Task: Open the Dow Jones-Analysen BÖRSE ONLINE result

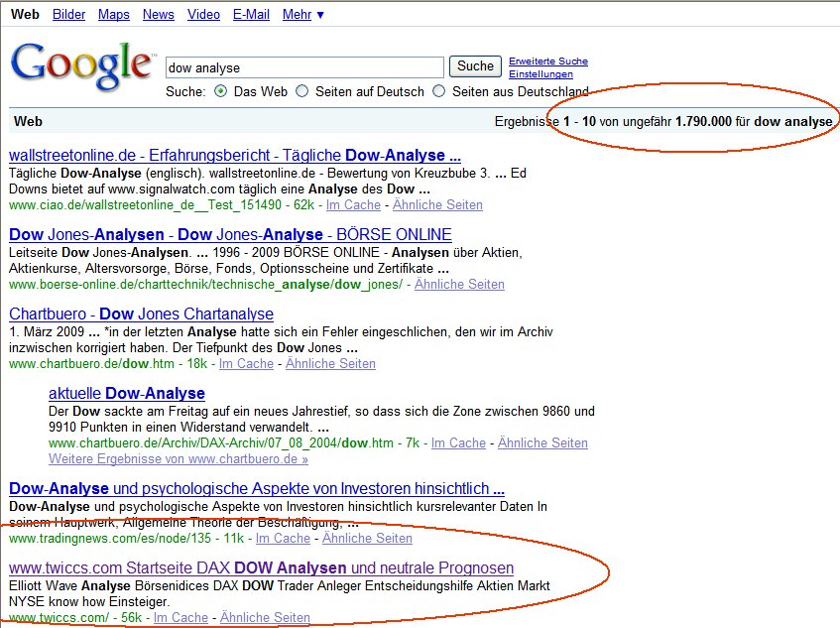Action: pyautogui.click(x=230, y=235)
